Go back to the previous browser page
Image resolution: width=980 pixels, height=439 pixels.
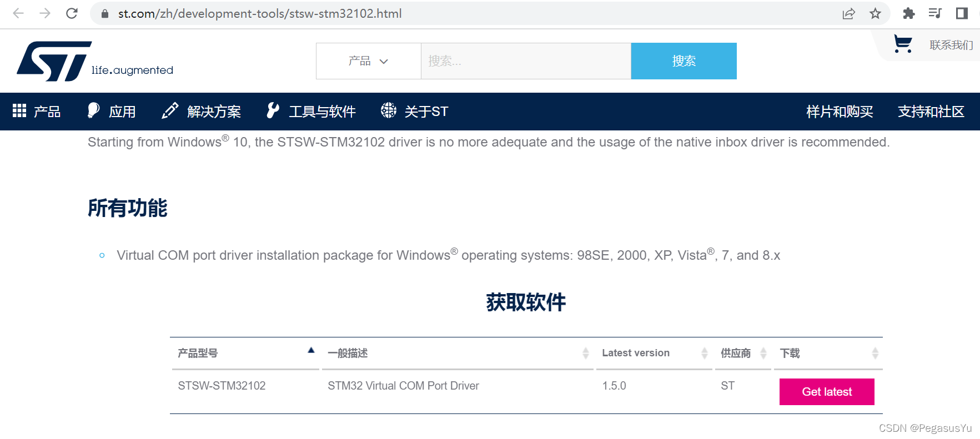(18, 13)
